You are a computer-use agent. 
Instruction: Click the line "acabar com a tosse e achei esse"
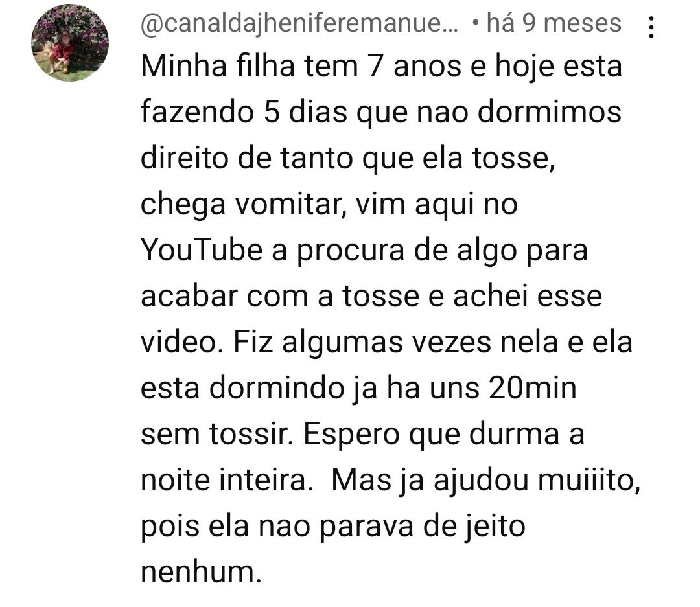[x=371, y=296]
